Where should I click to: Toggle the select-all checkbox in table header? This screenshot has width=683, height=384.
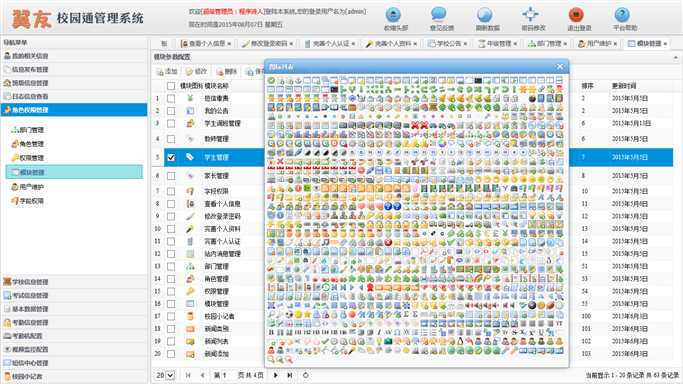171,86
